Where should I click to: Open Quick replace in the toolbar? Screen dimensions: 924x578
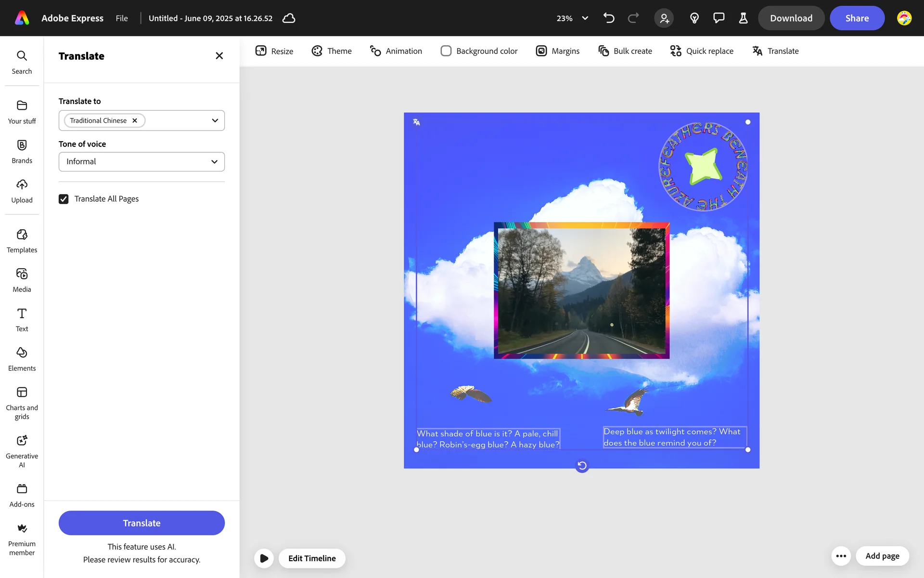coord(702,51)
